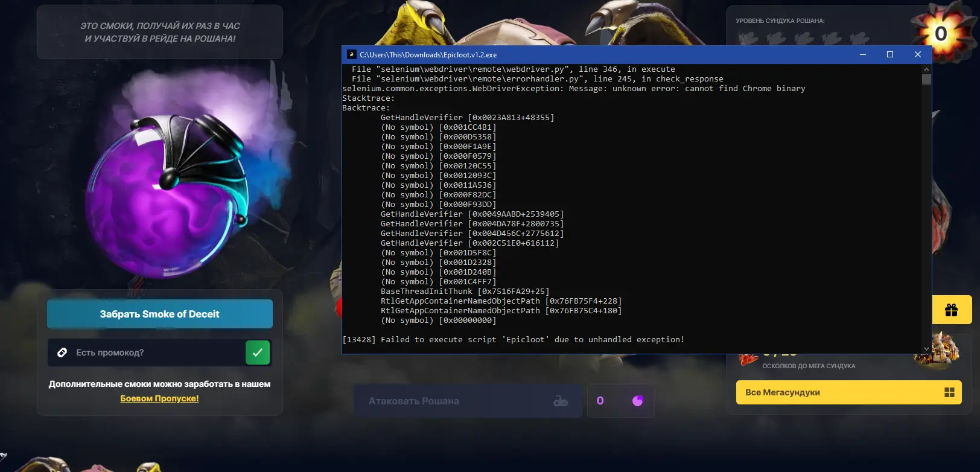Click the 'Stacktrace:' line in console
The width and height of the screenshot is (980, 472).
[369, 98]
